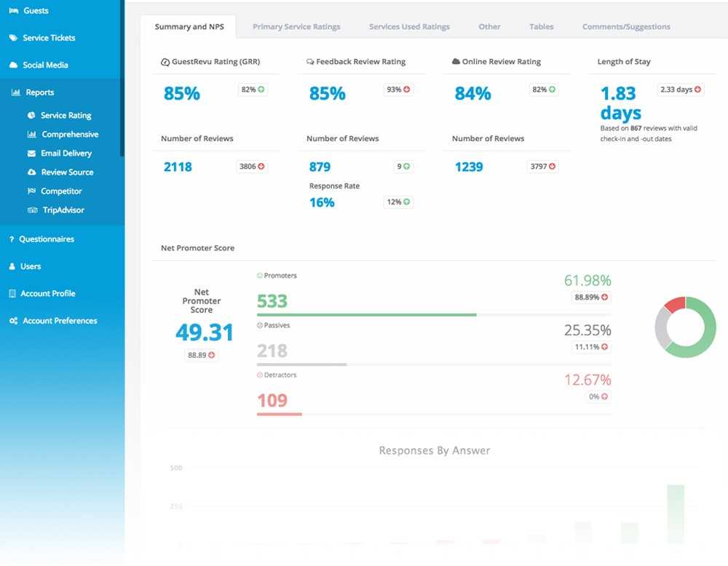Open the Service Rating report
The height and width of the screenshot is (566, 728).
pos(66,116)
